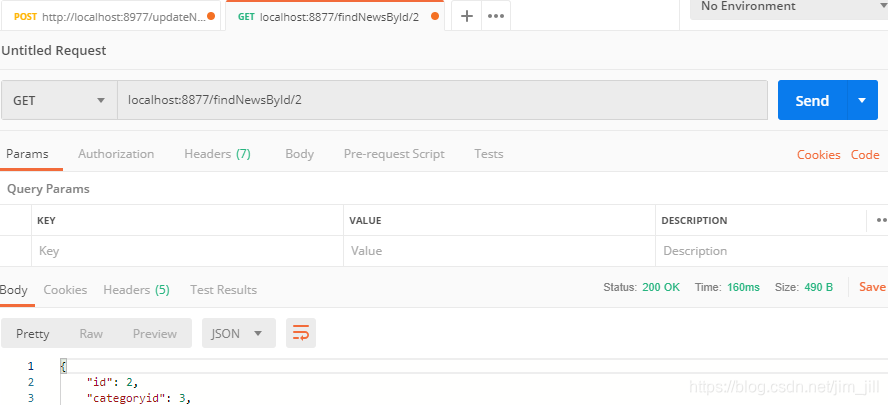
Task: Open the Authorization tab
Action: (116, 154)
